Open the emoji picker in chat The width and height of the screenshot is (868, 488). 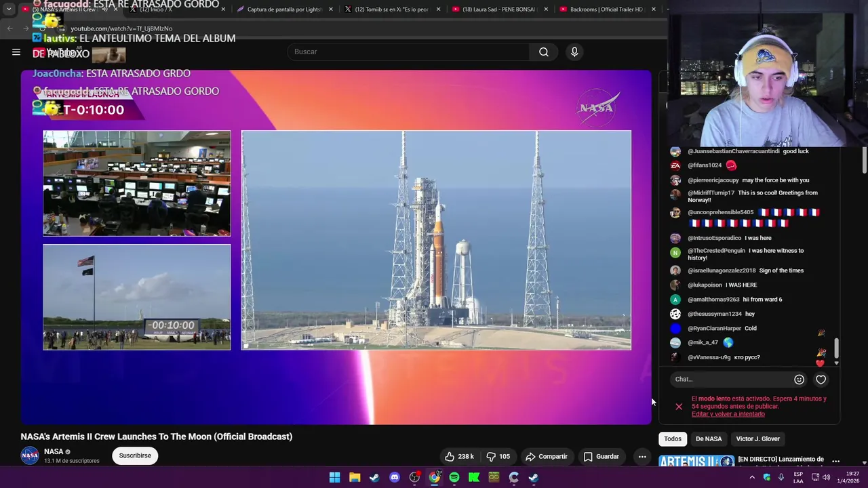point(799,380)
